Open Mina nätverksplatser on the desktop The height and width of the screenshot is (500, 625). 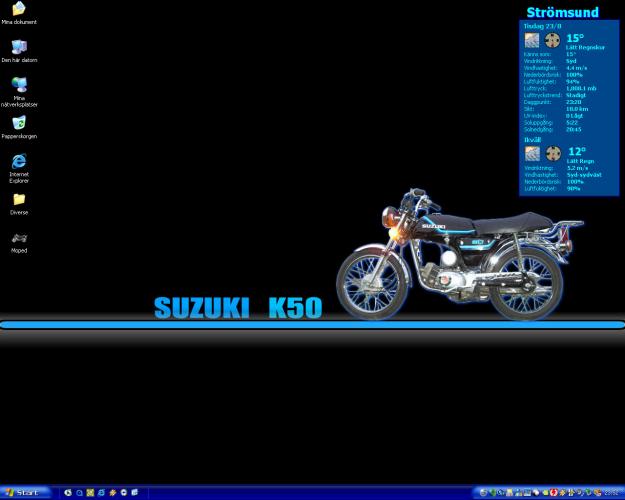pos(18,86)
